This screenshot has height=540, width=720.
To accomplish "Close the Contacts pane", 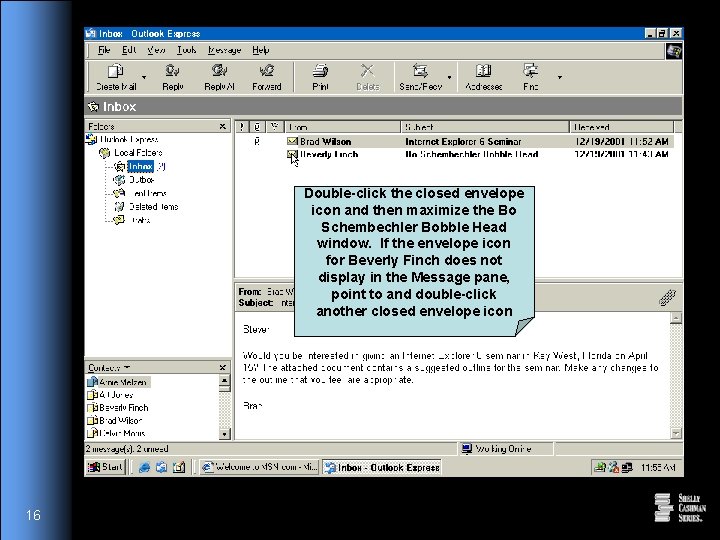I will click(x=223, y=367).
